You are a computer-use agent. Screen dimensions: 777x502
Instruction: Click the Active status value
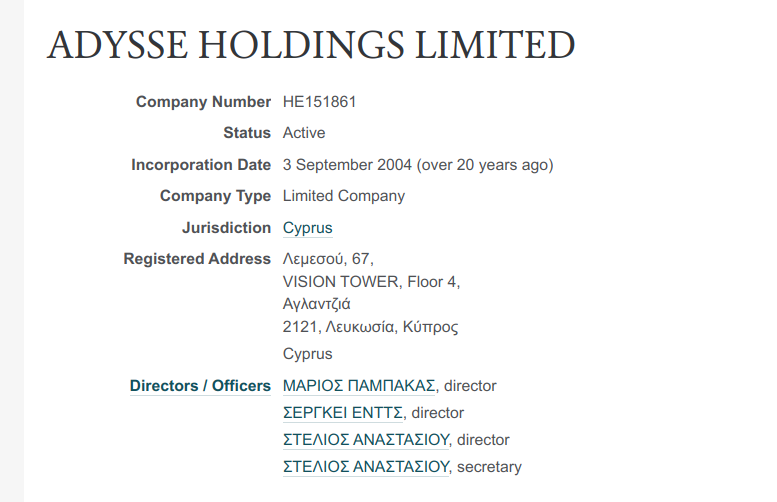304,133
